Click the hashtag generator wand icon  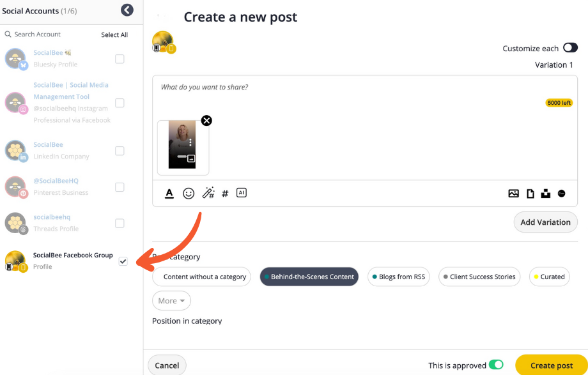coord(208,193)
